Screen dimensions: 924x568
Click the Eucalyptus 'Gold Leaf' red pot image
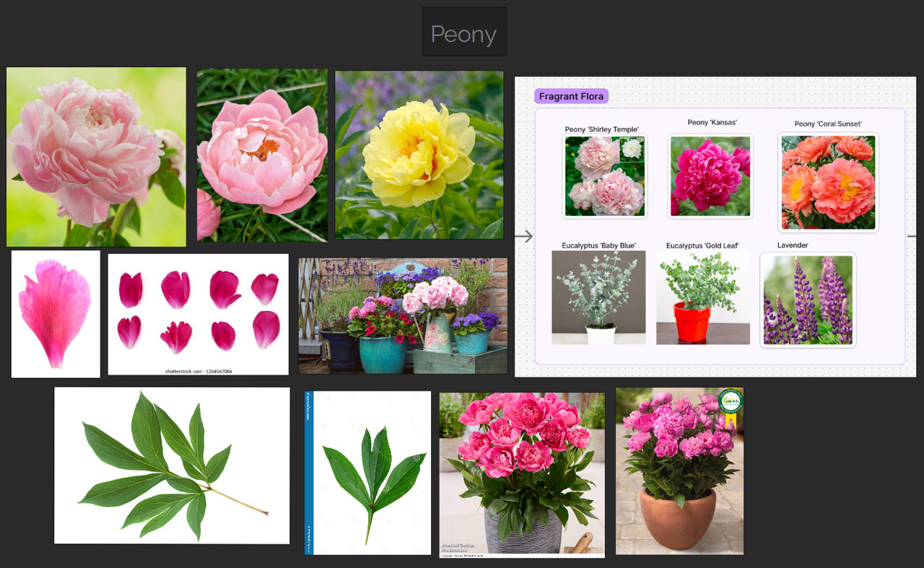click(x=702, y=297)
